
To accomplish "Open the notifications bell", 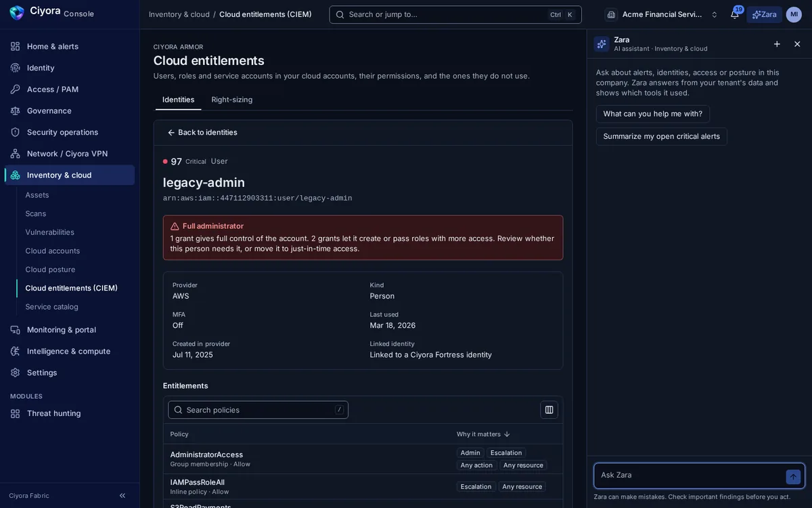I will (735, 14).
